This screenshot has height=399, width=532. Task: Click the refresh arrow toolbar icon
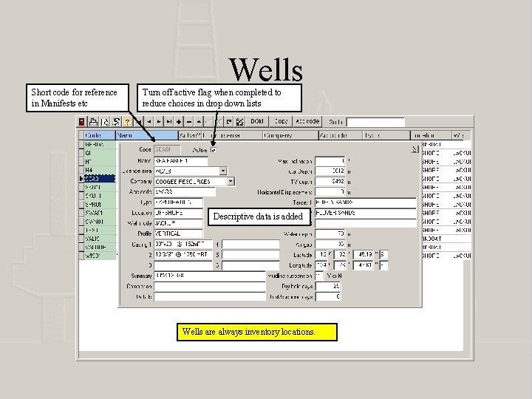(229, 121)
